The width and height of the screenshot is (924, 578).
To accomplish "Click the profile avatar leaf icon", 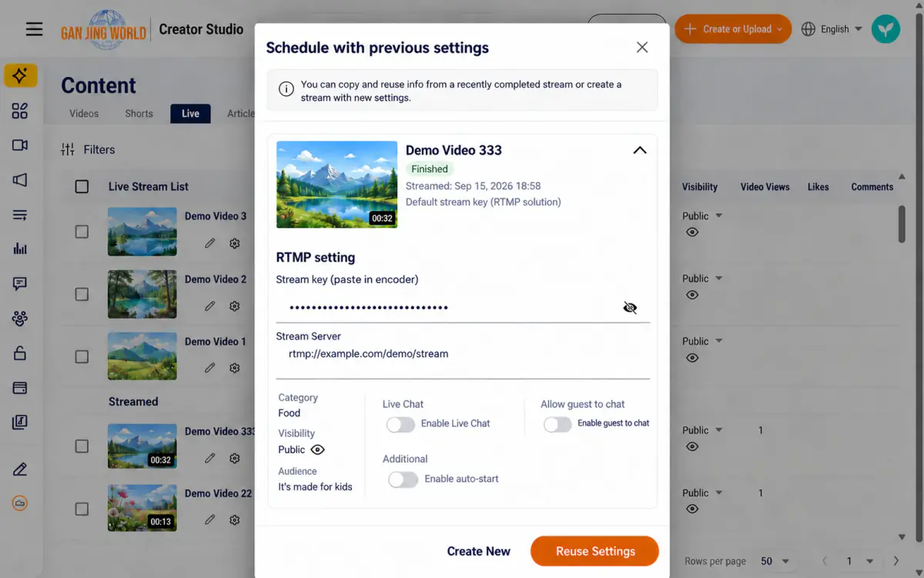I will 885,29.
